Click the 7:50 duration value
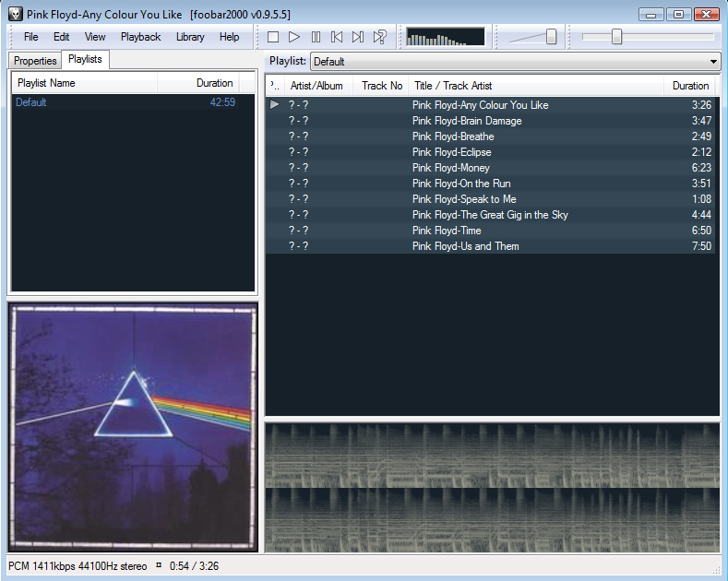This screenshot has width=728, height=581. pos(701,246)
